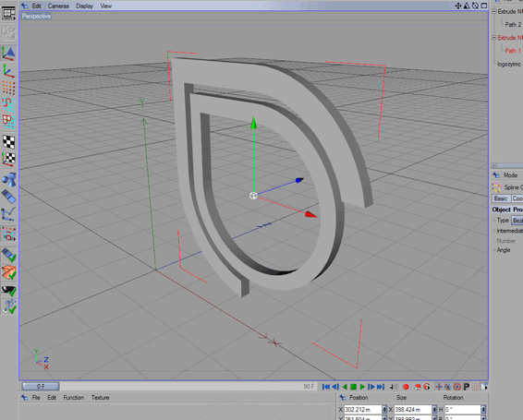Open the spline Type dropdown

[x=517, y=221]
